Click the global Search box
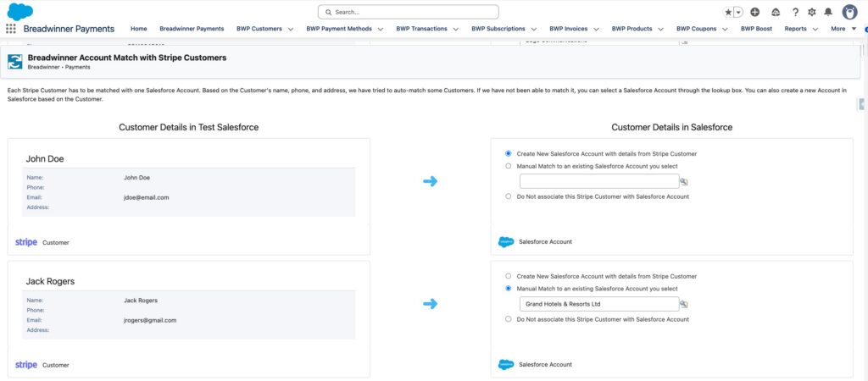Image resolution: width=868 pixels, height=381 pixels. coord(408,12)
